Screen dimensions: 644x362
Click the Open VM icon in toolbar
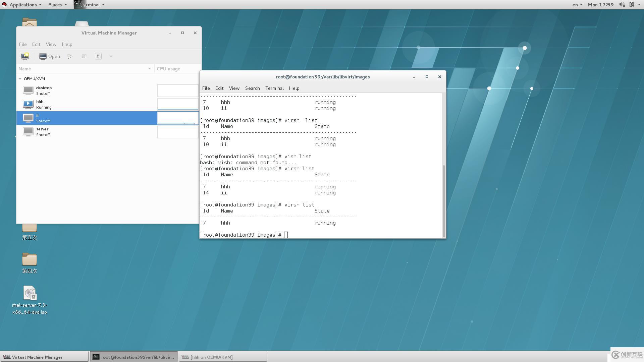coord(49,56)
